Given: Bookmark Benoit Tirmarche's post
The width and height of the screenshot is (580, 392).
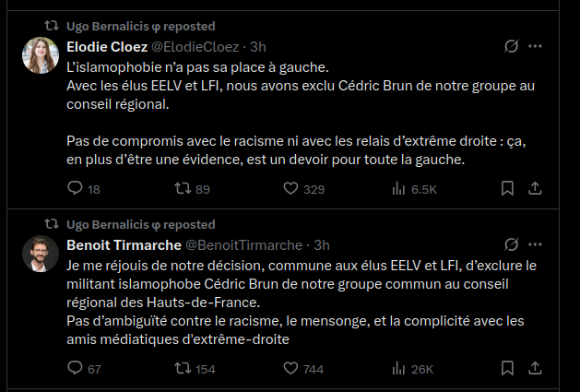Looking at the screenshot, I should point(507,369).
